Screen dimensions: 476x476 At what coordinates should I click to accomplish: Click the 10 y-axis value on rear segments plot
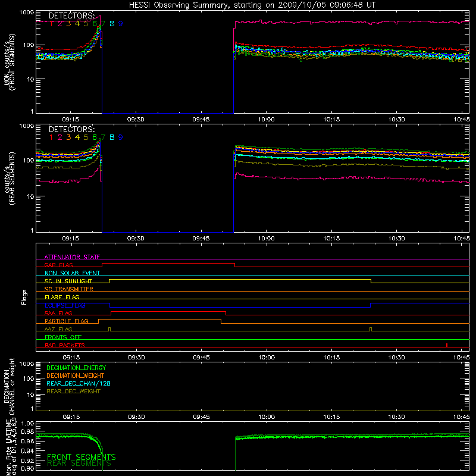point(30,196)
